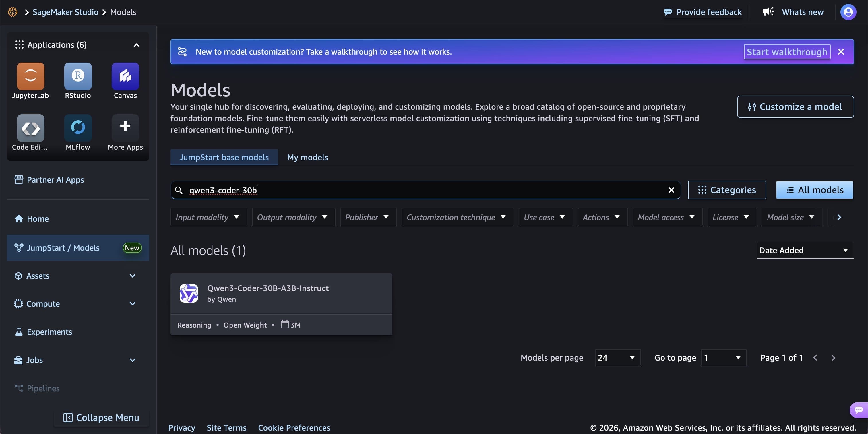
Task: Dismiss the walkthrough banner with X
Action: (841, 52)
